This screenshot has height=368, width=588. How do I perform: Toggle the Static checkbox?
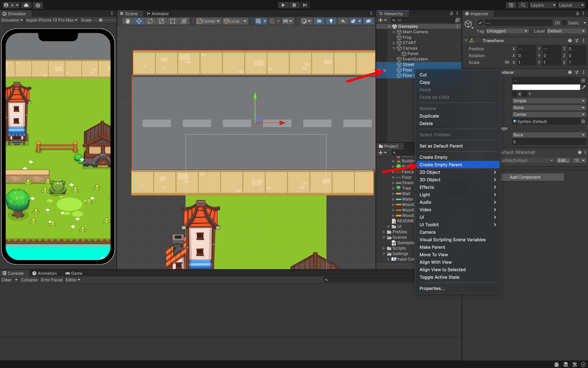pyautogui.click(x=564, y=23)
